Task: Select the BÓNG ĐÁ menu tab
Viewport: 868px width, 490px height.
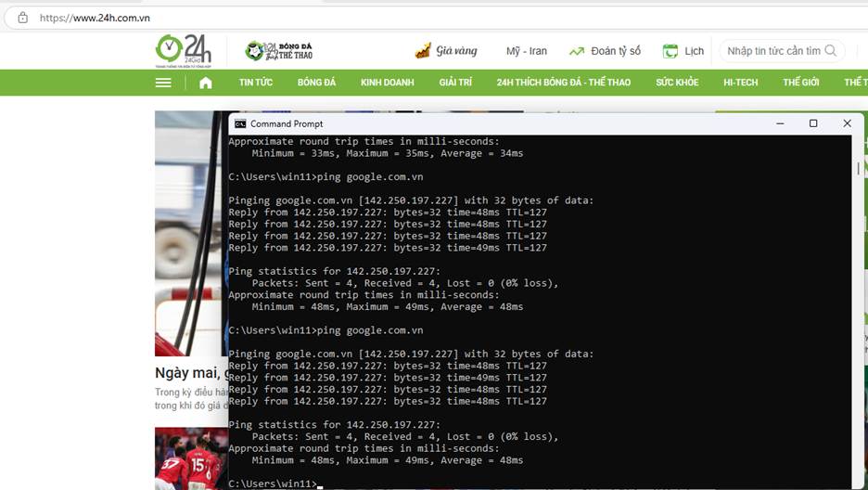Action: tap(316, 83)
